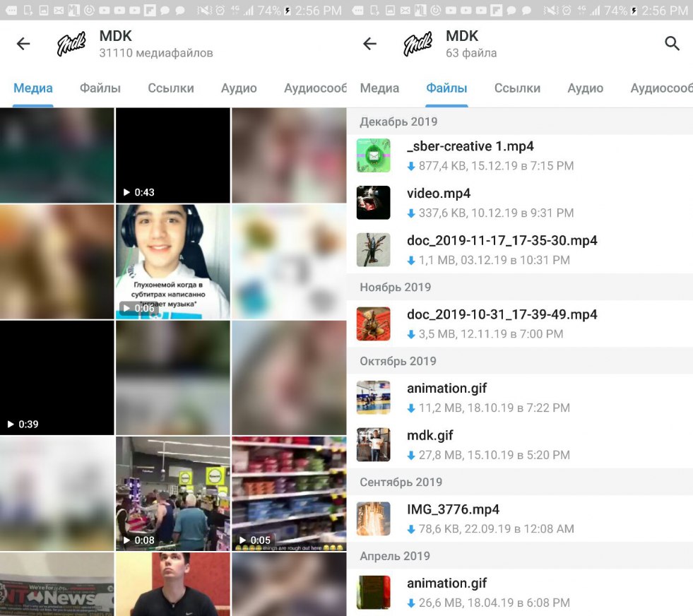Play the 0:08 supermarket crowd video
The image size is (693, 616).
173,493
